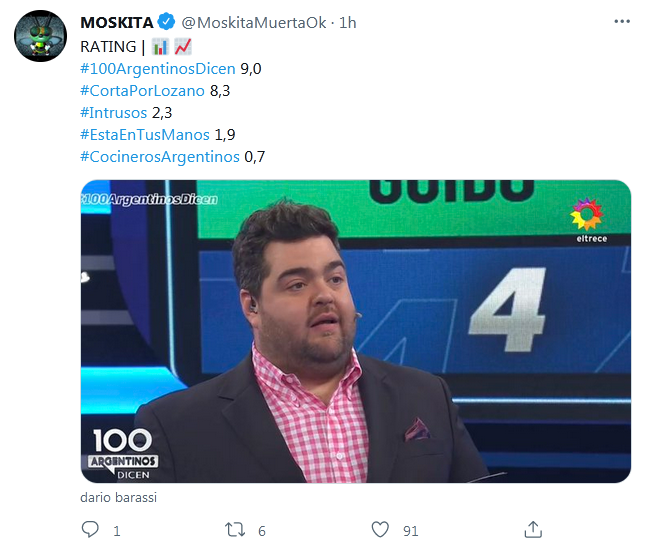Visit the #EstaEnTusManos hashtag
This screenshot has height=552, width=648.
click(145, 135)
